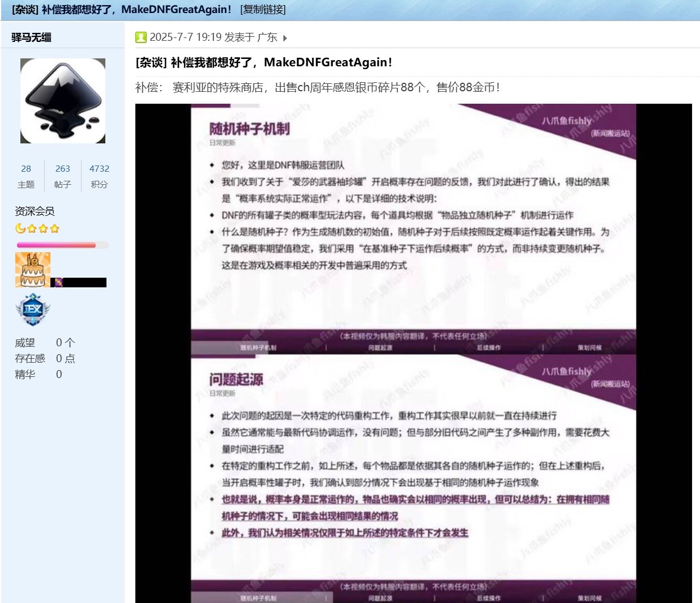The image size is (700, 603).
Task: Click the moon and stars level icon
Action: coord(37,228)
